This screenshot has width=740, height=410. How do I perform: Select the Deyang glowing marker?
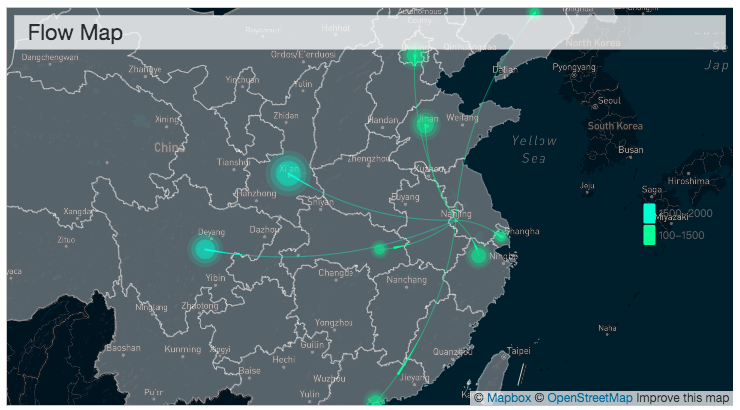pos(205,248)
